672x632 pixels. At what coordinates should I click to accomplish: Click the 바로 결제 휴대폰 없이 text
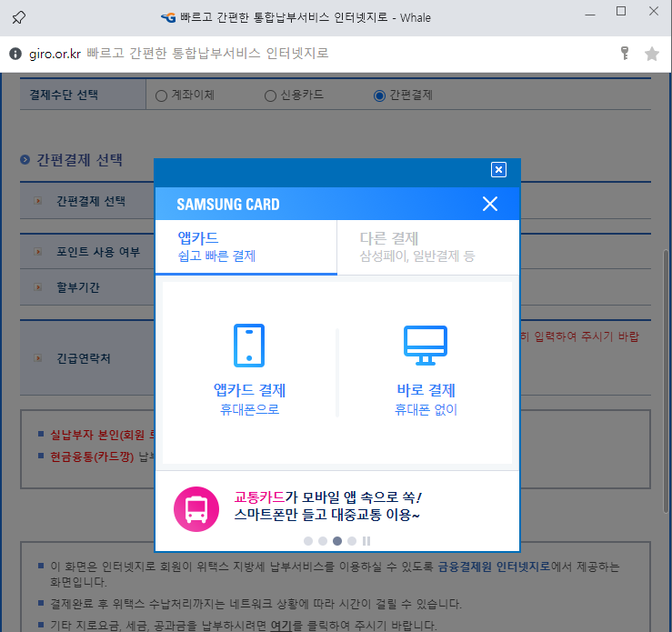click(426, 399)
